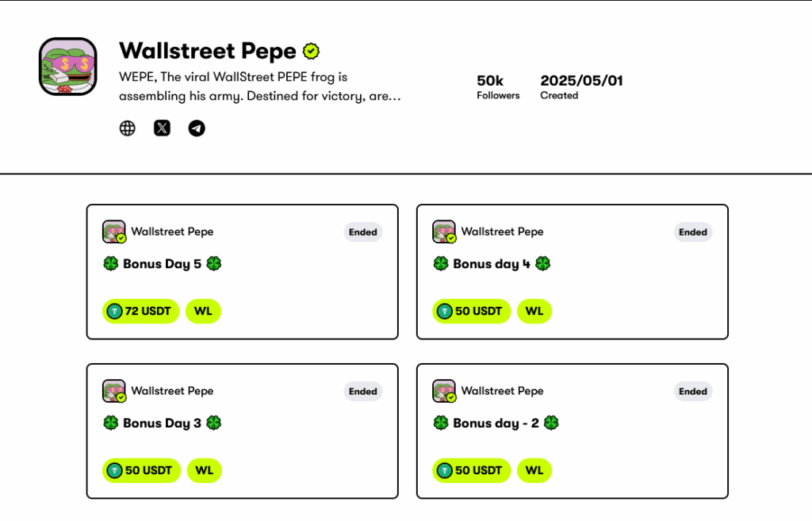Click the Ended badge on Bonus Day 5

(x=363, y=232)
